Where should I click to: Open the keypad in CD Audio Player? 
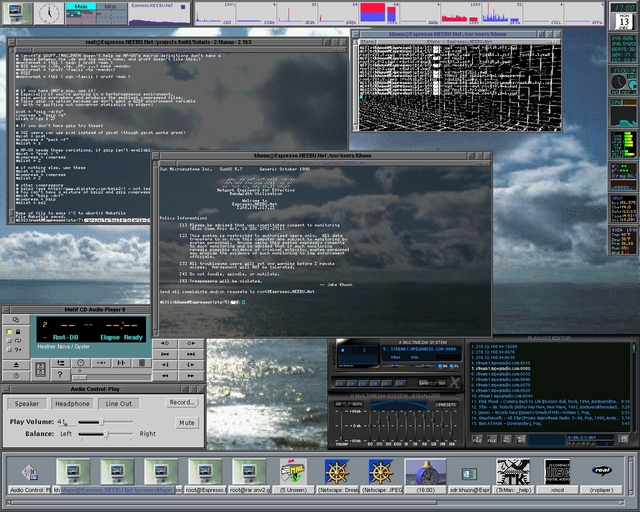tap(40, 370)
